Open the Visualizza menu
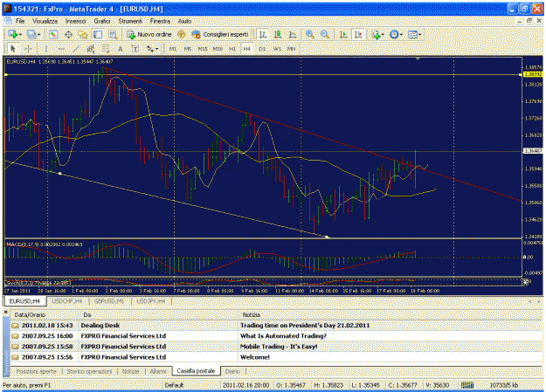 pyautogui.click(x=45, y=21)
